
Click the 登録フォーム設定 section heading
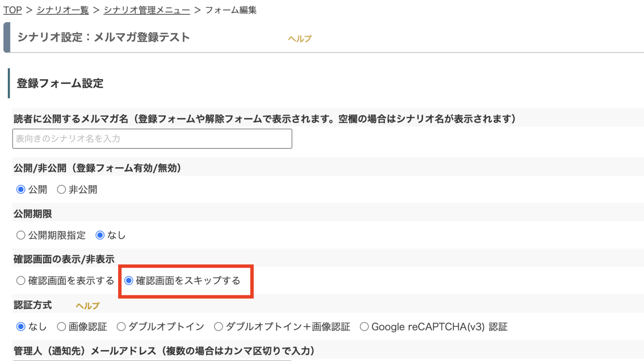59,83
